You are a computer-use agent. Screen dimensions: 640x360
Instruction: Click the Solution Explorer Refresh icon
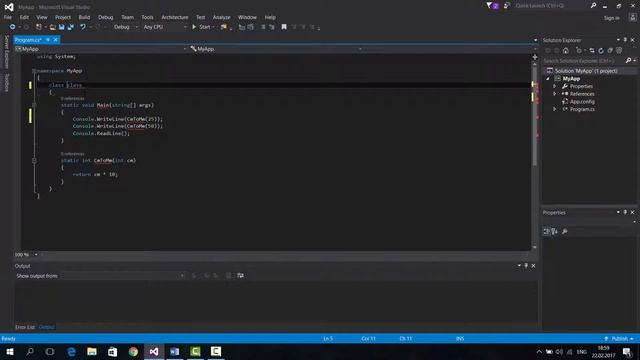pos(601,51)
